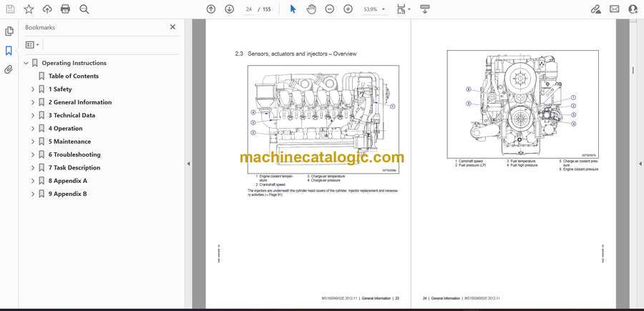Expand the 3 Technical Data bookmark
644x311 pixels.
tap(33, 115)
